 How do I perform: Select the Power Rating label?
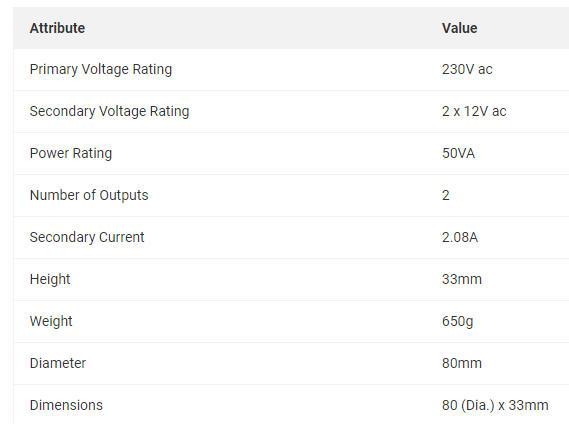pyautogui.click(x=71, y=154)
